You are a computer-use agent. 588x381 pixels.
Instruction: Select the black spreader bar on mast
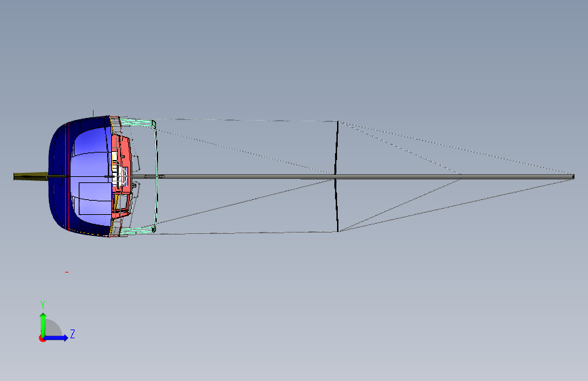click(x=337, y=176)
